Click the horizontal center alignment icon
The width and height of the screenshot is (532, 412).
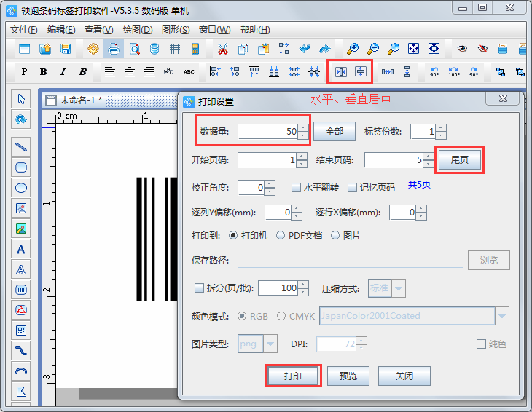pos(340,71)
